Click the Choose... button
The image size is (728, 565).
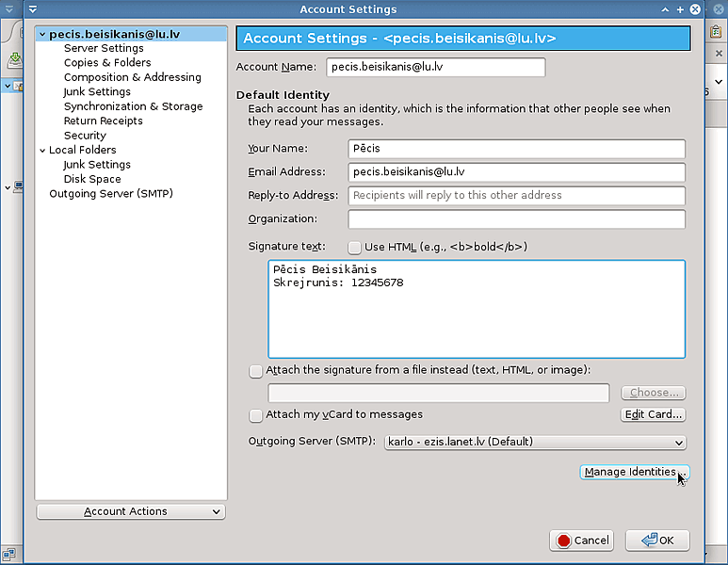[x=654, y=393]
